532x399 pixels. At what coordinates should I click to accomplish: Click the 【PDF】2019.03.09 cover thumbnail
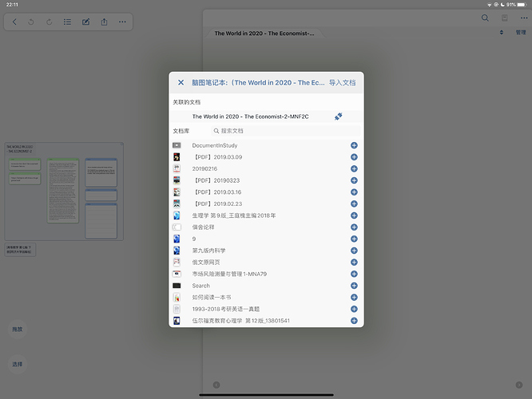click(177, 157)
